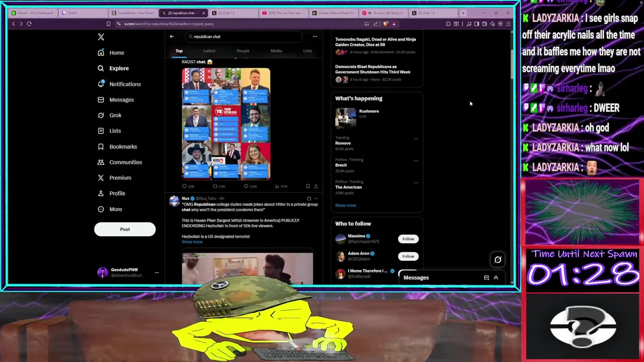The height and width of the screenshot is (362, 644).
Task: Open I Meme Therefore I profile
Action: (x=367, y=271)
